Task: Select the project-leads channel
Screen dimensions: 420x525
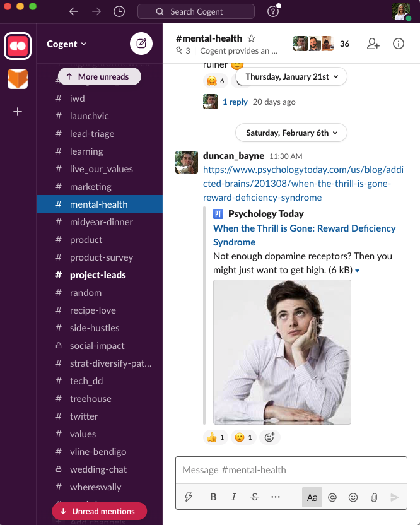Action: [x=98, y=275]
